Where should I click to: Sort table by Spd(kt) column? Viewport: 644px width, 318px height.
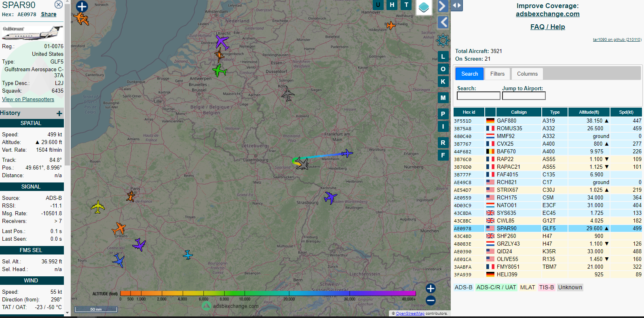tap(626, 112)
